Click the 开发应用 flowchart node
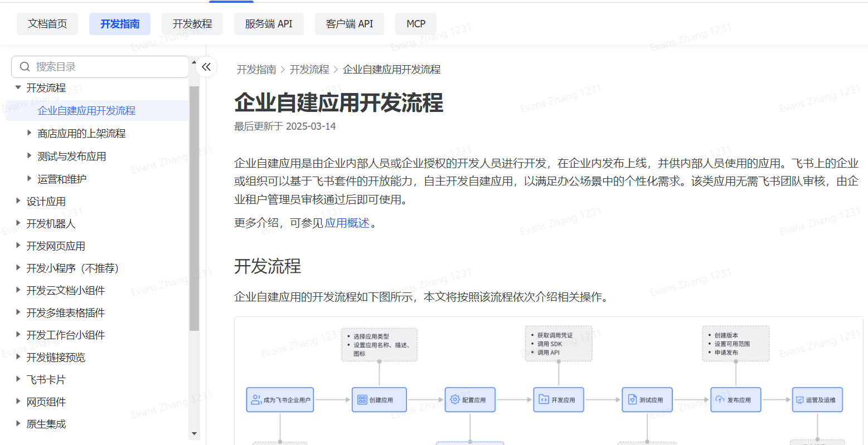 [x=559, y=400]
